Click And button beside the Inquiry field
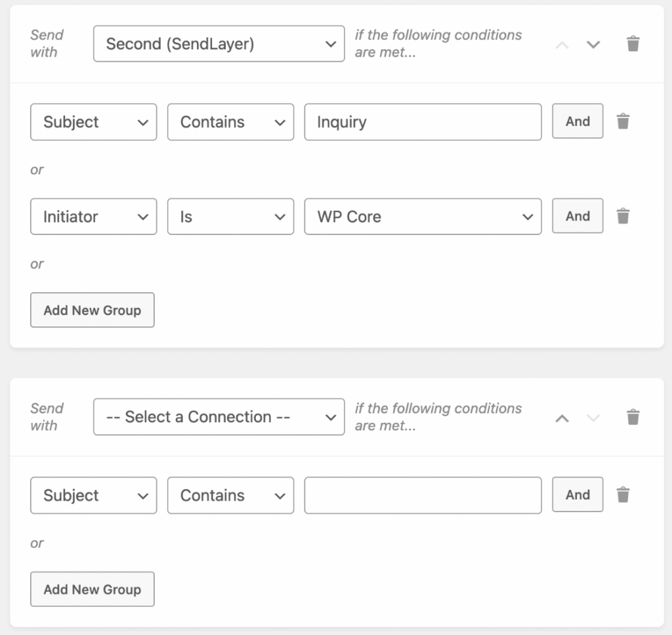Viewport: 672px width, 635px height. (x=577, y=121)
